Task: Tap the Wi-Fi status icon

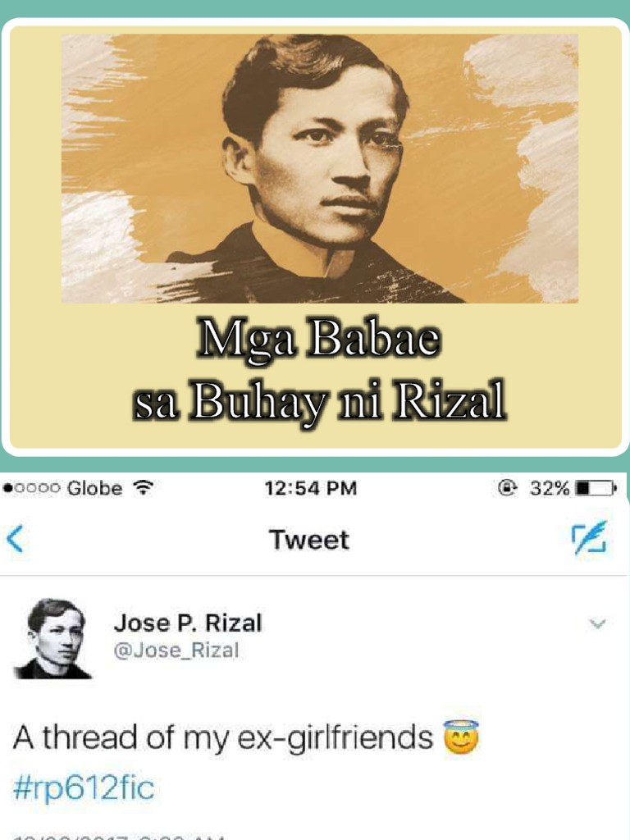Action: (x=143, y=487)
